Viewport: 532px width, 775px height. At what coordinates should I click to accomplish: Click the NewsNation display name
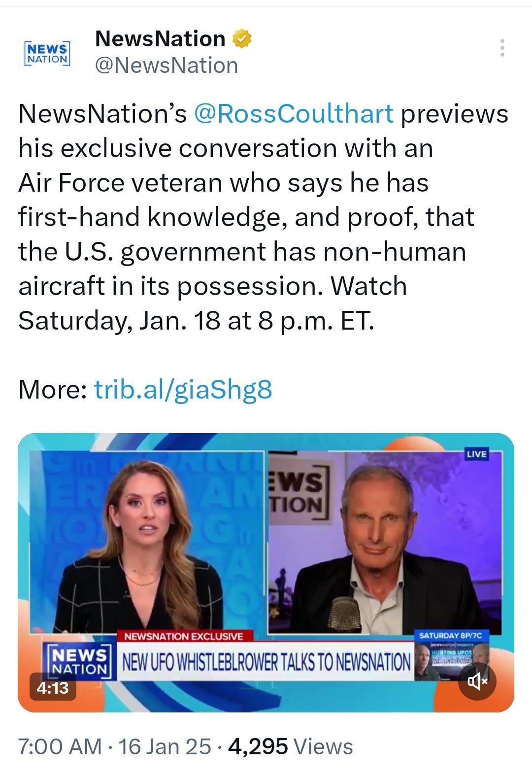point(160,39)
